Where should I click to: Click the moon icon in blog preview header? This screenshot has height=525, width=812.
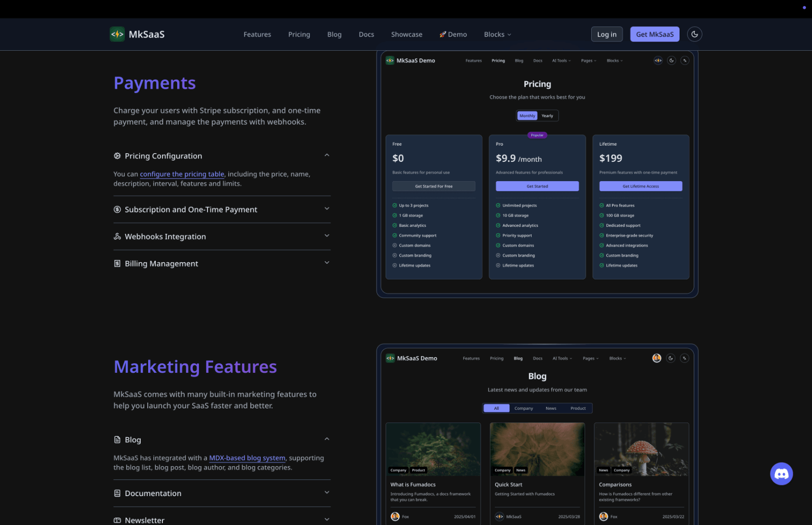670,358
